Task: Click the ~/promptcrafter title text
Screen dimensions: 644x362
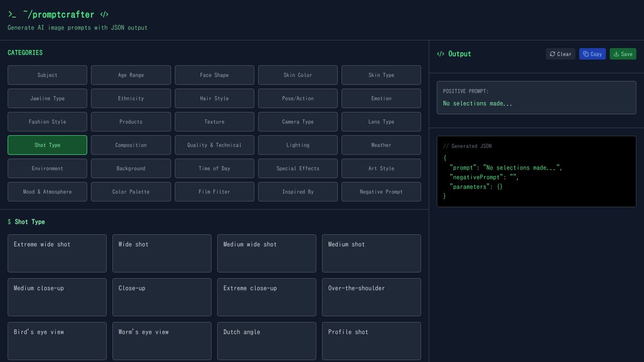Action: [59, 15]
